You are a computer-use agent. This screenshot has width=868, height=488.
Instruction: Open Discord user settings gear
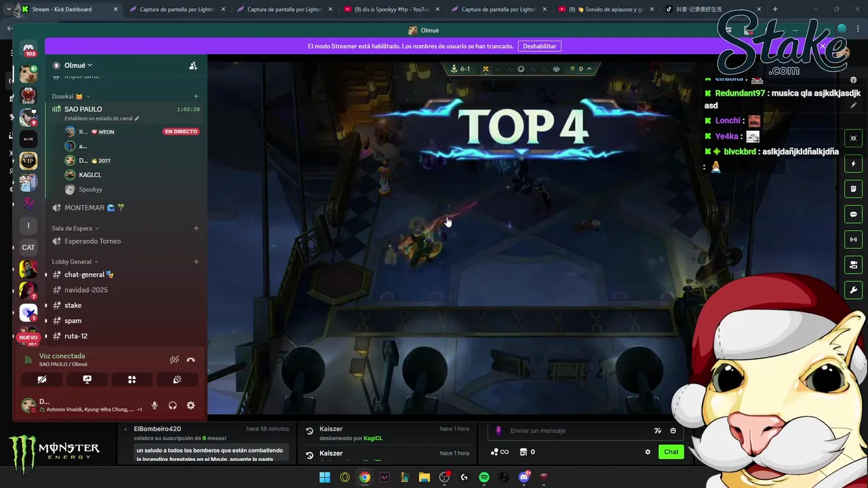191,405
